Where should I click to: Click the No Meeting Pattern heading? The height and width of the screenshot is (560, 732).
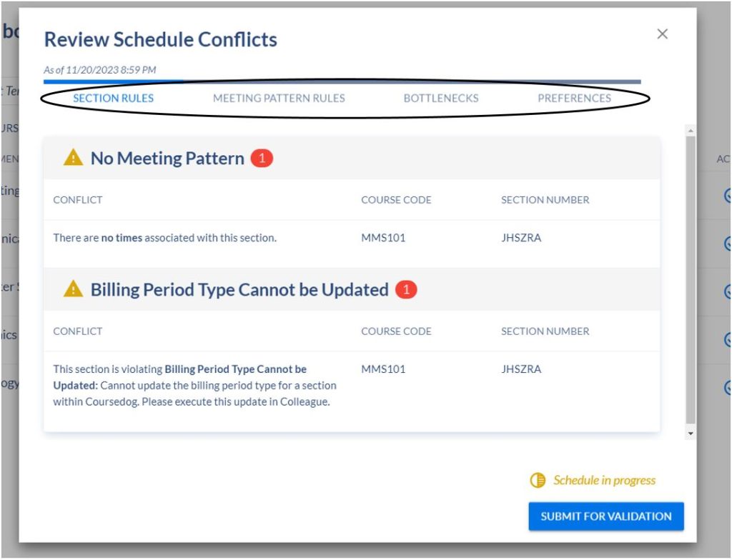point(167,159)
